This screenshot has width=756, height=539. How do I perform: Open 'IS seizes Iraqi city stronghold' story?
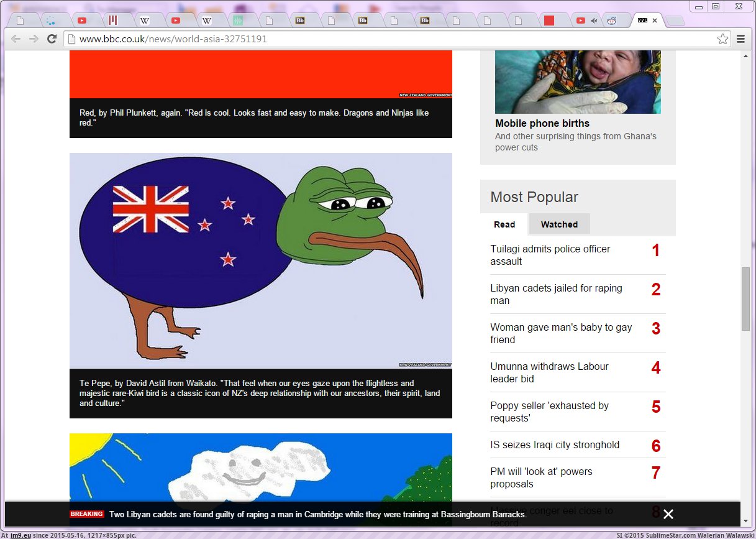555,445
